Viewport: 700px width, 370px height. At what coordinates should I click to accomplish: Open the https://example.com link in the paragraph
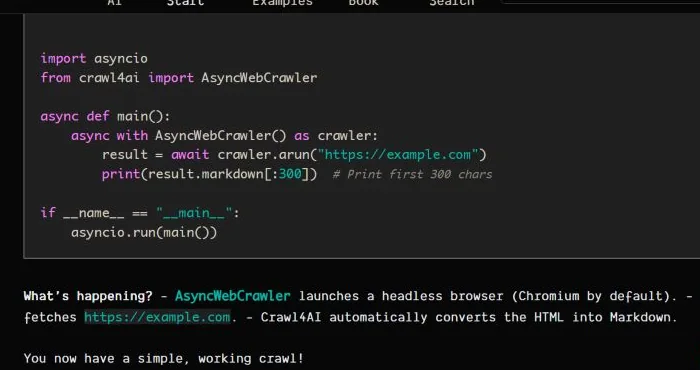(157, 317)
